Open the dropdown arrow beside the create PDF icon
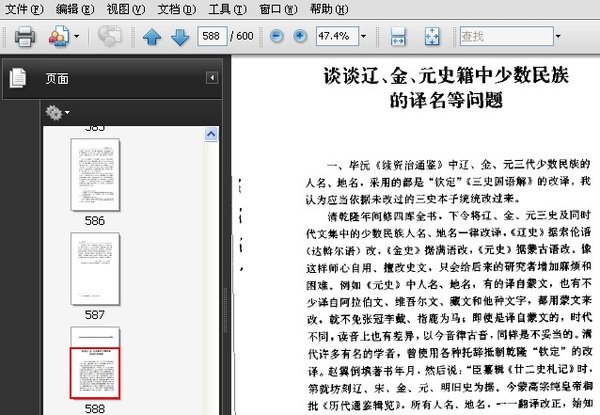 [76, 38]
